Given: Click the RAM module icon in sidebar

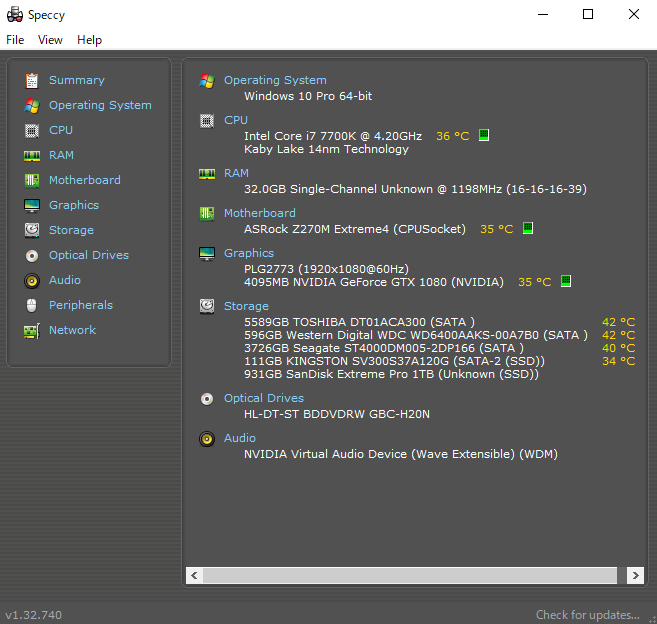Looking at the screenshot, I should 32,155.
